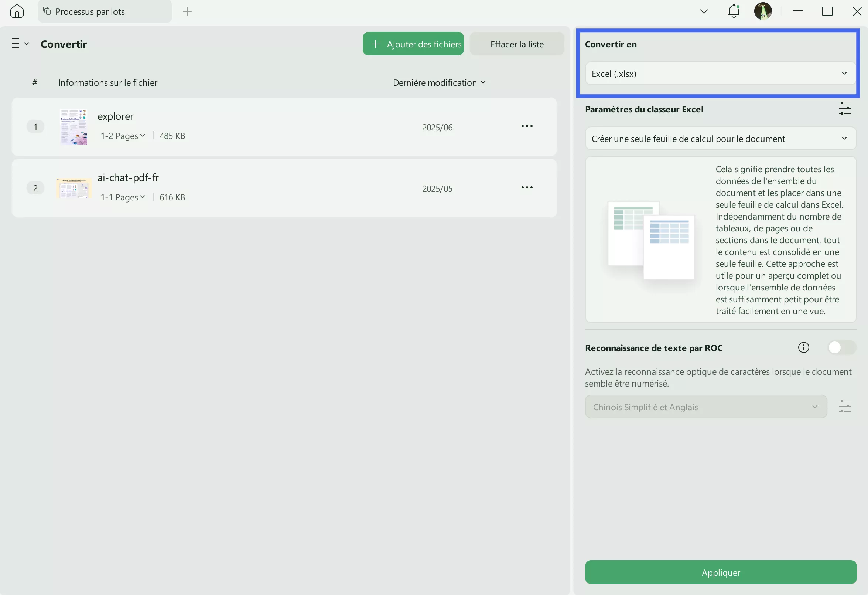Open the new tab plus icon
Image resolution: width=868 pixels, height=595 pixels.
tap(187, 11)
